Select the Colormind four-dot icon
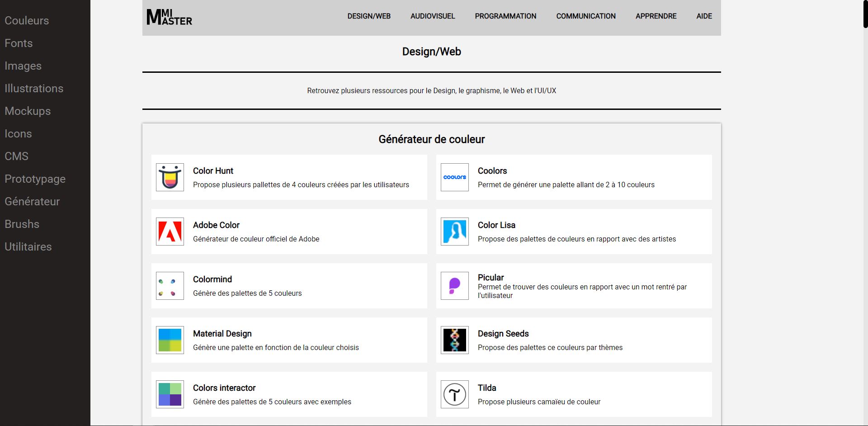This screenshot has width=868, height=426. pos(170,286)
